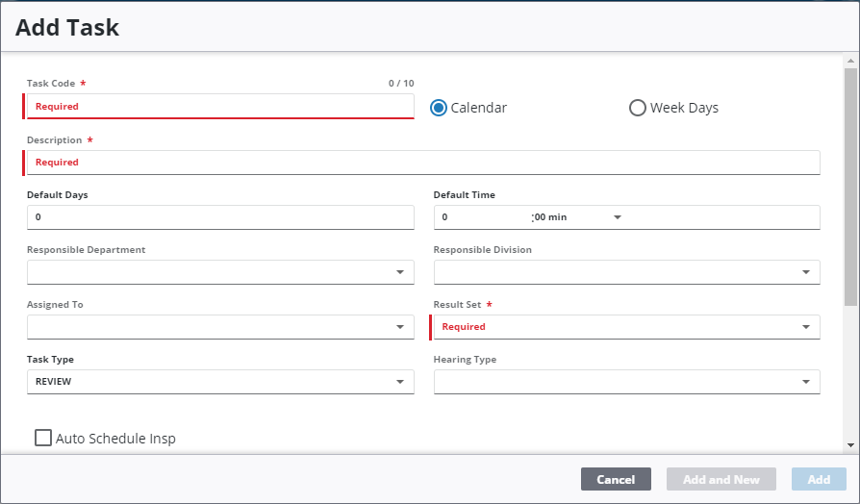Click the scrollbar up arrow
This screenshot has width=860, height=504.
click(849, 61)
